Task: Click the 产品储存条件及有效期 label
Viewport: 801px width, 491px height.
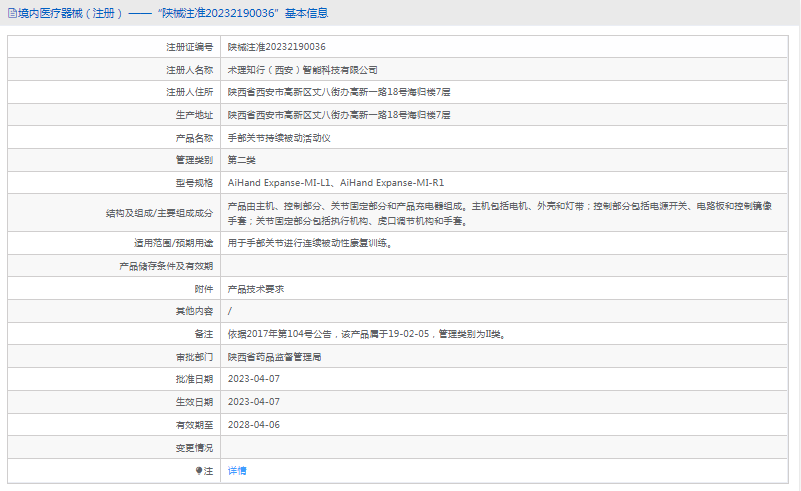Action: coord(166,266)
